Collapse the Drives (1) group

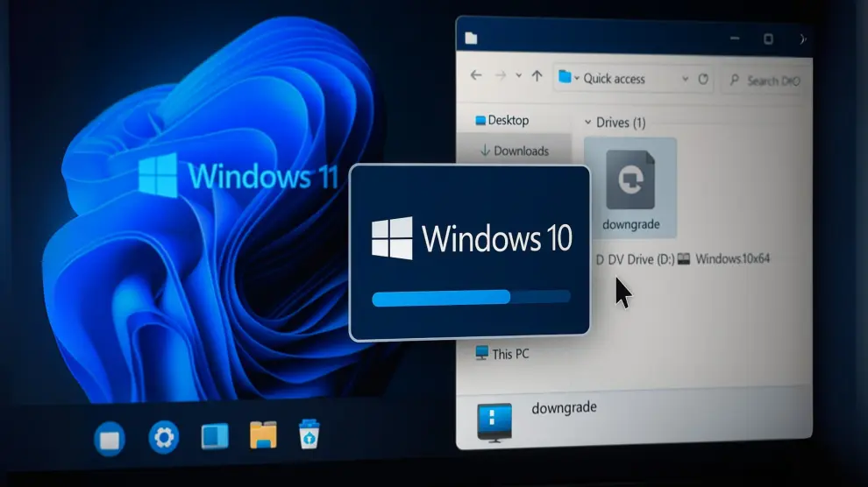click(587, 123)
